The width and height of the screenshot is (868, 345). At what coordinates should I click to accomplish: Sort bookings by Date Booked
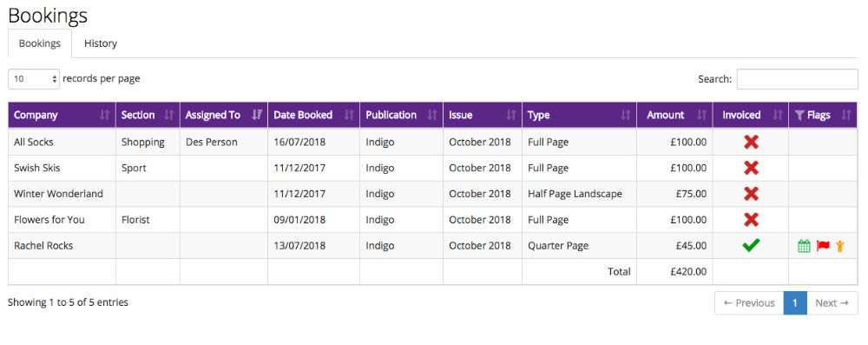click(x=314, y=115)
